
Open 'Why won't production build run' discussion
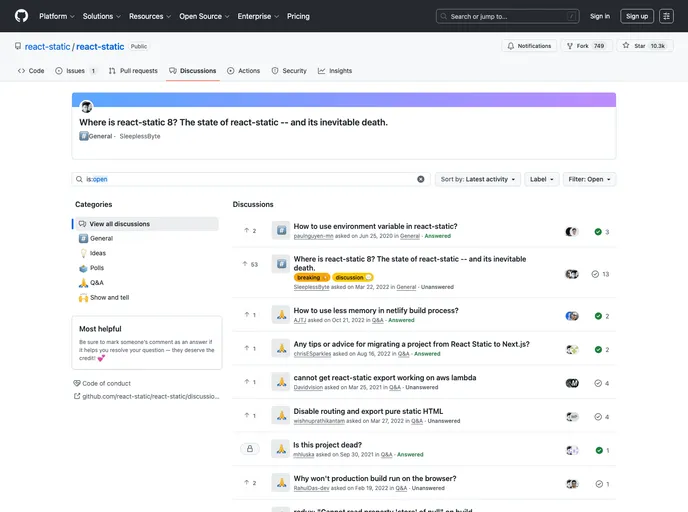[375, 478]
